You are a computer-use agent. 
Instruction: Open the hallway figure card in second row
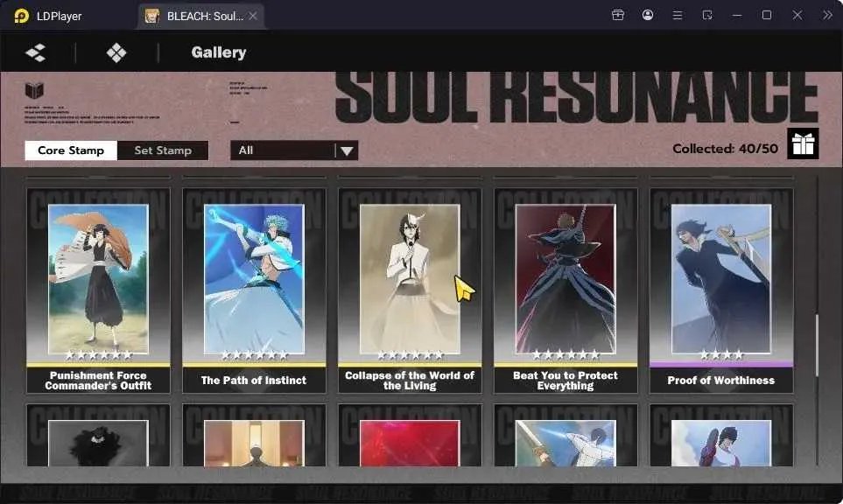[x=254, y=435]
